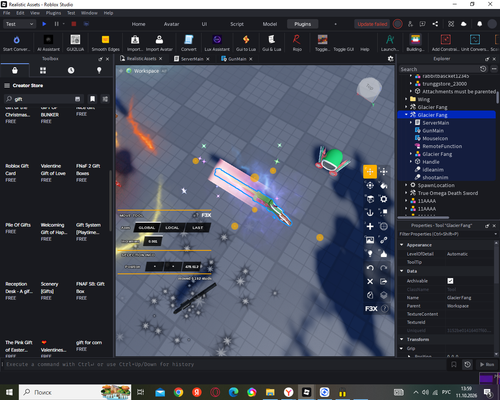Expand the ServerMain script node
This screenshot has height=400, width=500.
pos(411,123)
